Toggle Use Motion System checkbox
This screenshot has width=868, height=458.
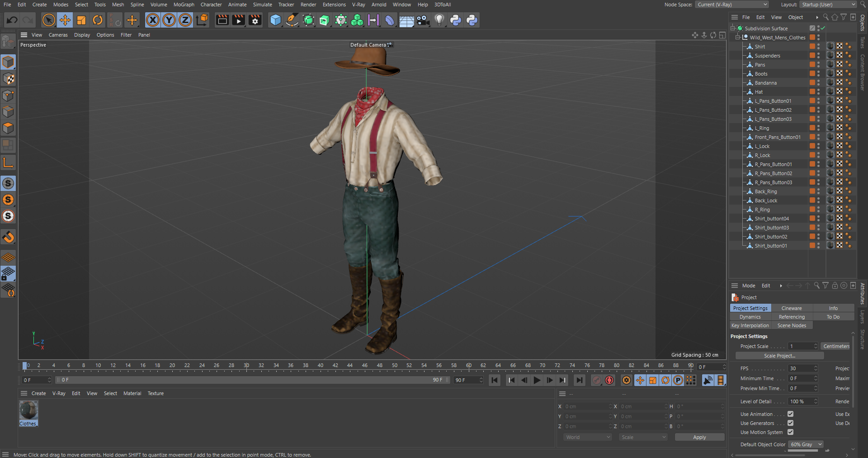[x=790, y=432]
